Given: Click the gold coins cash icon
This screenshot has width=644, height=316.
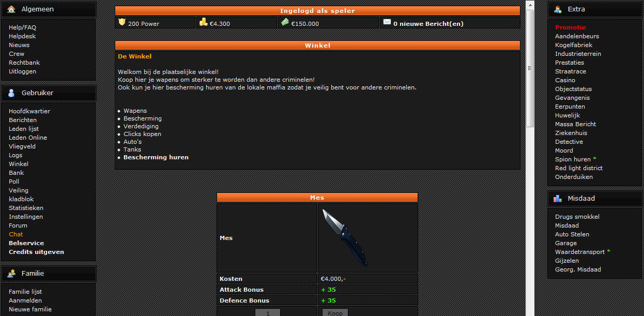Looking at the screenshot, I should [x=204, y=22].
